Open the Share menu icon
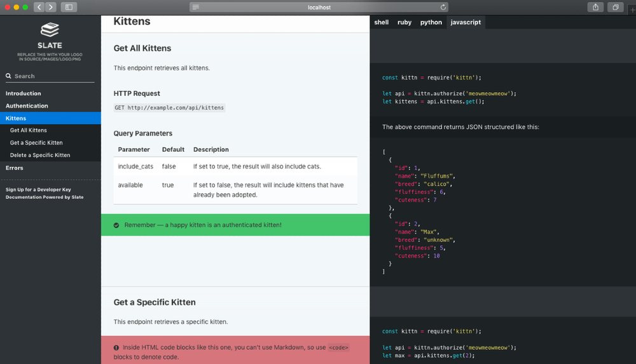Screen dimensions: 636x364 point(596,7)
